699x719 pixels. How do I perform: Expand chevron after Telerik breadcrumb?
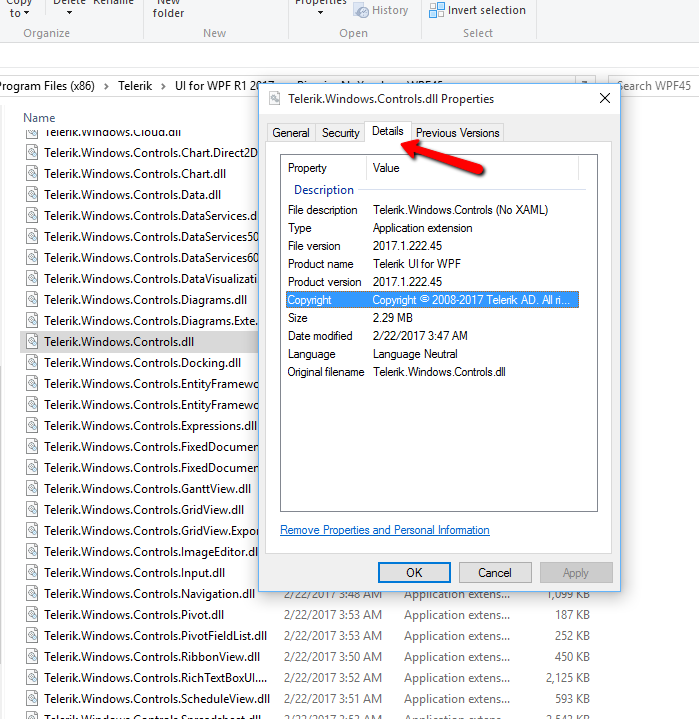click(163, 86)
